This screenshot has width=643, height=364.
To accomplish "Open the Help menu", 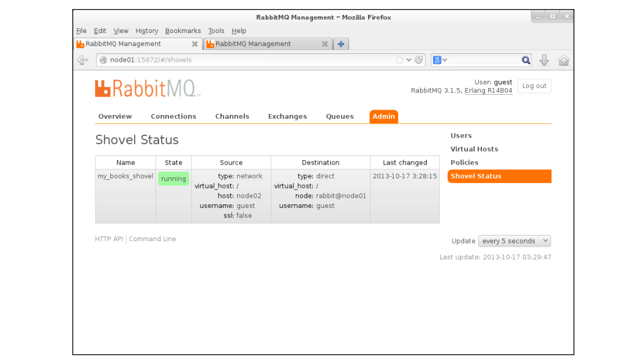I will click(x=239, y=31).
